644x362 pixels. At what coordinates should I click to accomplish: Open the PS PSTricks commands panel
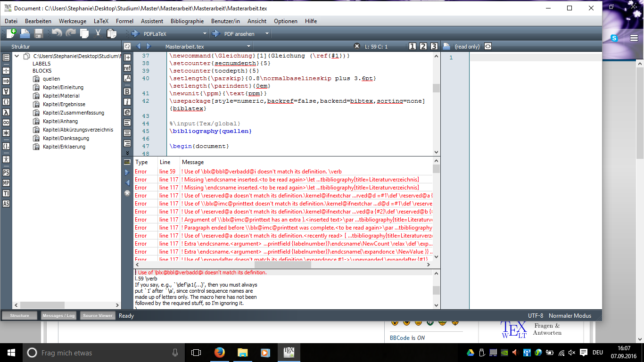6,173
